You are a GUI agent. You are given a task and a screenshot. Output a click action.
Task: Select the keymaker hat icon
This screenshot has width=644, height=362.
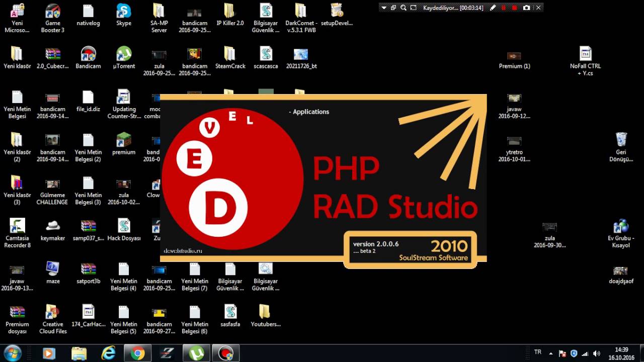click(x=53, y=230)
